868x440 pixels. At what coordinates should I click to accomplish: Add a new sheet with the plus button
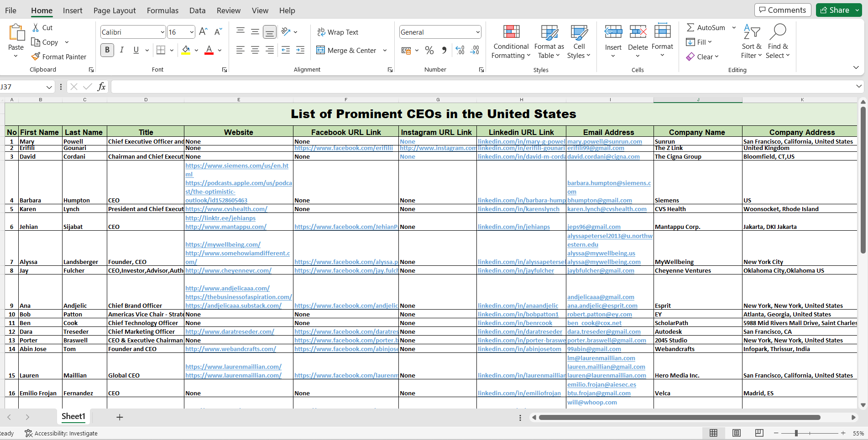(x=120, y=417)
